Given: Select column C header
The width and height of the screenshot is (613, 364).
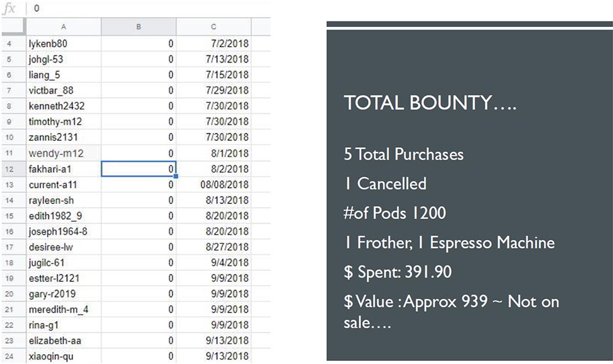Looking at the screenshot, I should (x=213, y=26).
